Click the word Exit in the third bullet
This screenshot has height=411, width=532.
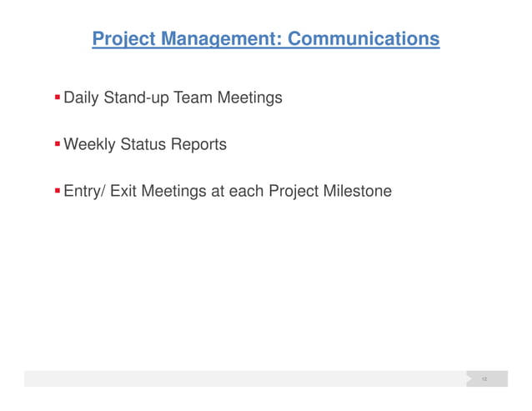point(123,191)
